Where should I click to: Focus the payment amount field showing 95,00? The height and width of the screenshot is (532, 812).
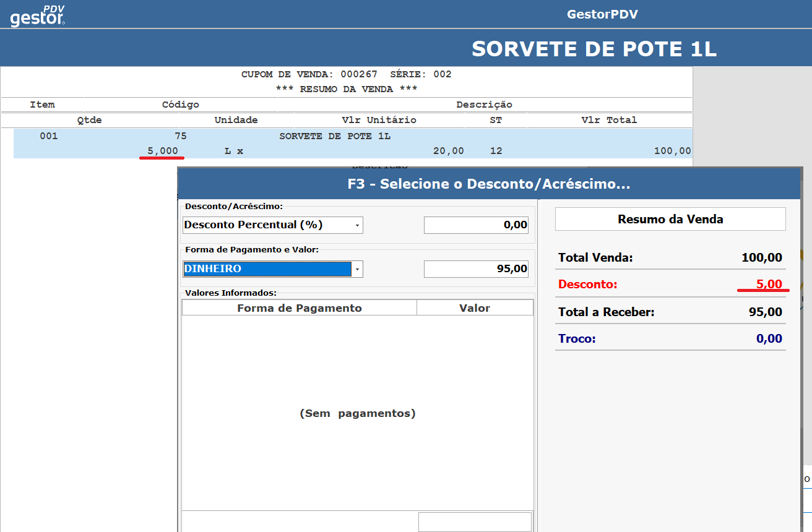pyautogui.click(x=476, y=269)
